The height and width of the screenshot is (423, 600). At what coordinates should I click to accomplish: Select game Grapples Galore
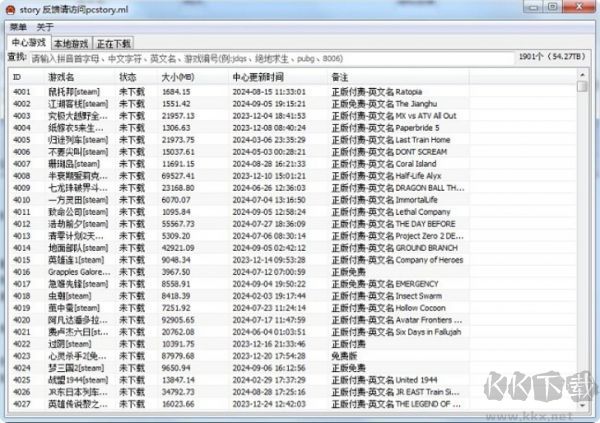tap(79, 272)
